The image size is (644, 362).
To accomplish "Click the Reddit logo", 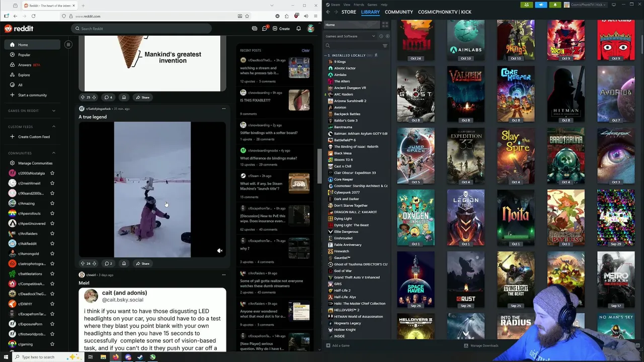I will [x=19, y=29].
